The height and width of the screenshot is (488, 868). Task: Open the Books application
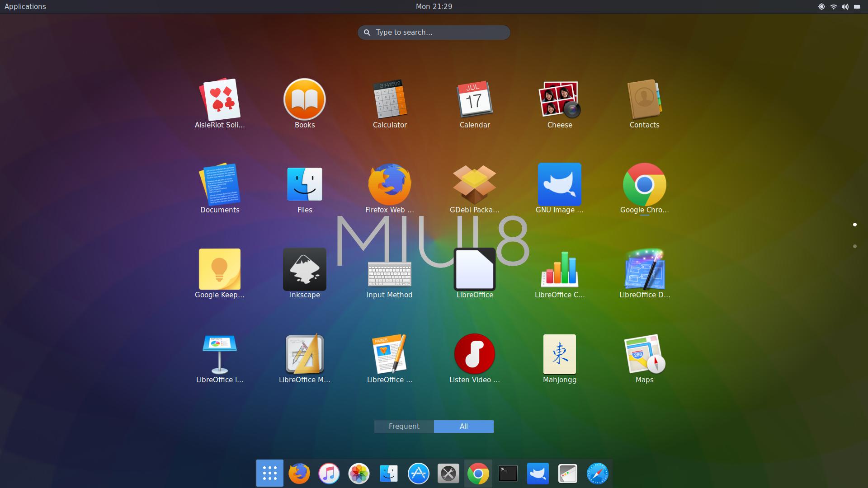[305, 100]
